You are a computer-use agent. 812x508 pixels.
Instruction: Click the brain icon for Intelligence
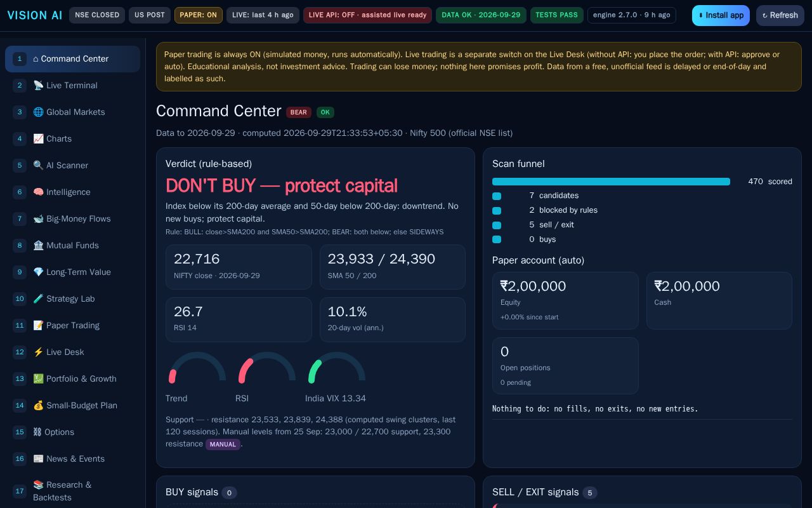38,192
